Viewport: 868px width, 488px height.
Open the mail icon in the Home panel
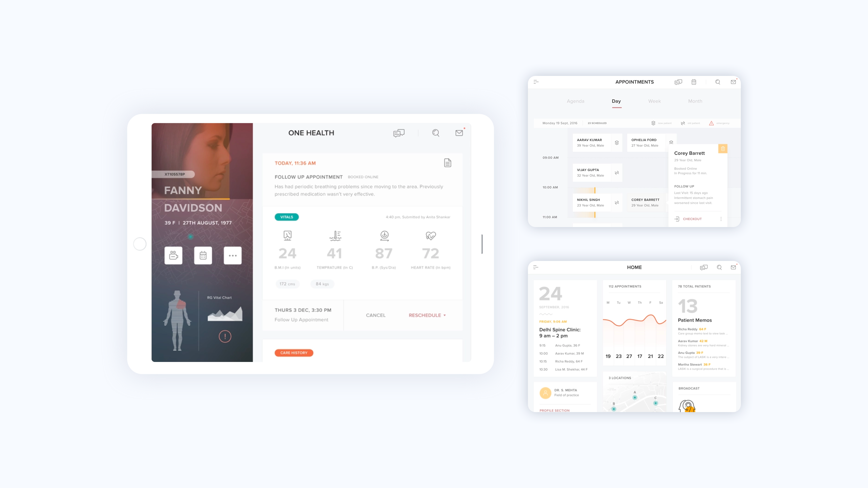[733, 267]
